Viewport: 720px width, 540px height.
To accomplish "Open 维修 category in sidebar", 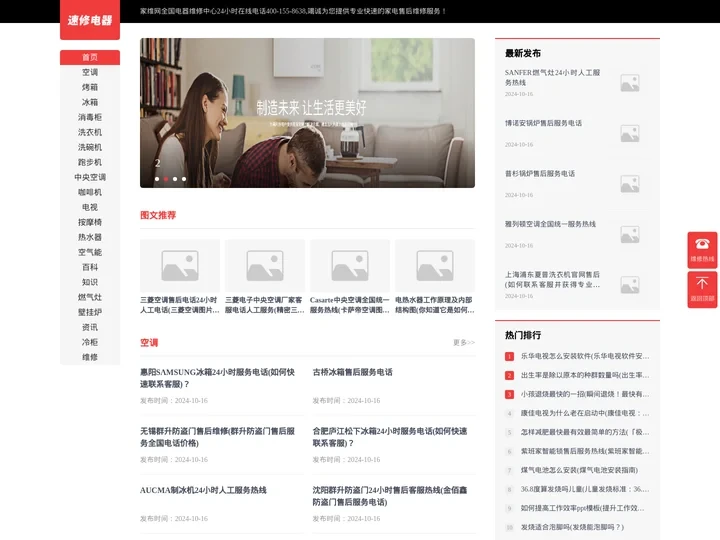I will point(90,357).
